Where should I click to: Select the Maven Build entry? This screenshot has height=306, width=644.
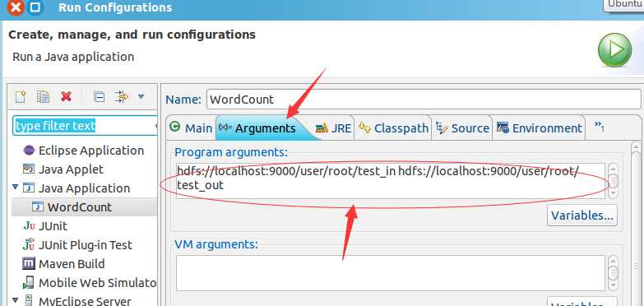coord(63,264)
